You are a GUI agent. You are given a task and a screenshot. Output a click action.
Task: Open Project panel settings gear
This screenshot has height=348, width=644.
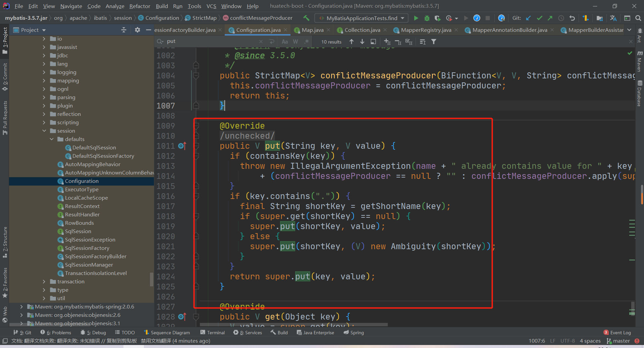click(x=137, y=30)
